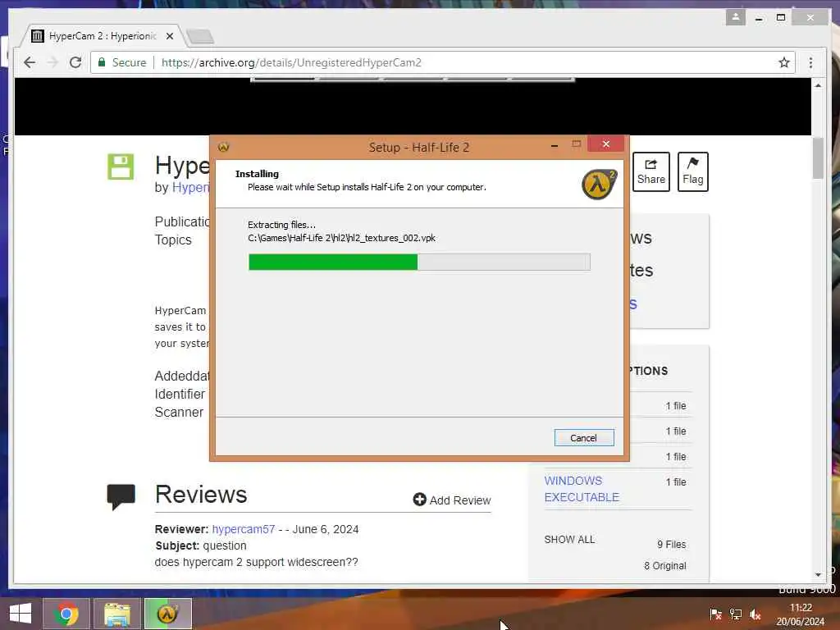Screen dimensions: 840x630
Task: Open the Windows Start button
Action: (x=21, y=614)
